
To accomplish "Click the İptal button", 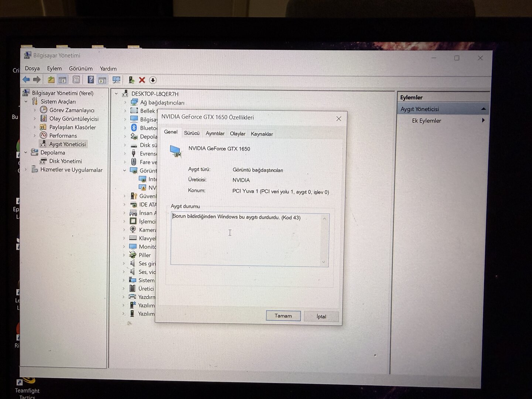I will (x=321, y=317).
